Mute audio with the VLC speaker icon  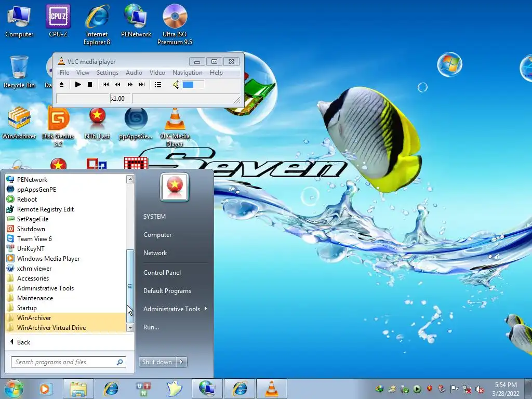tap(176, 85)
